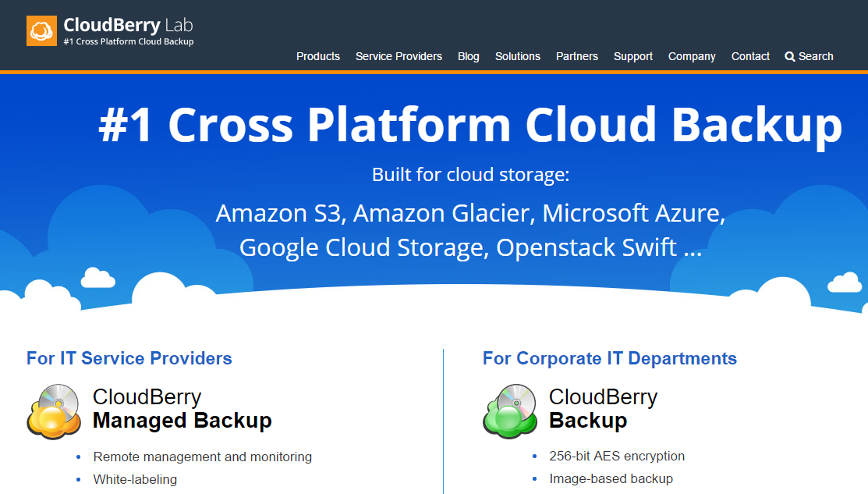Viewport: 868px width, 494px height.
Task: Open the 'For Corporate IT Departments' heading link
Action: pos(610,358)
